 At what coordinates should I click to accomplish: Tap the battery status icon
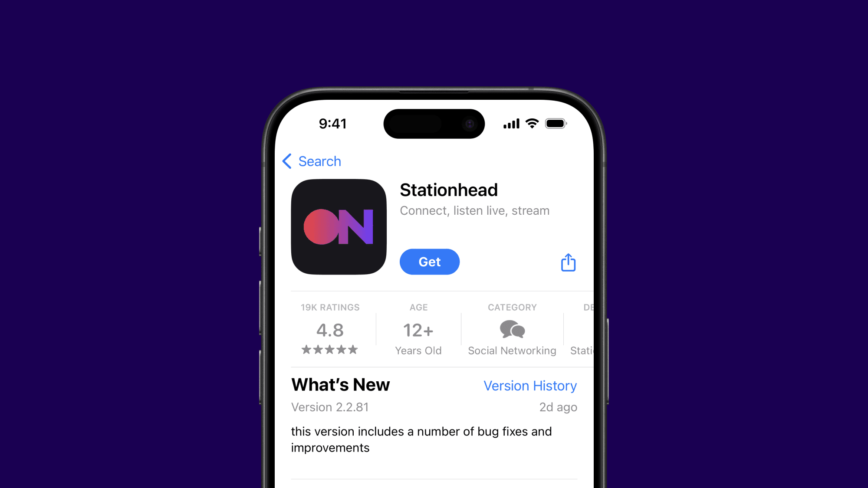[554, 123]
